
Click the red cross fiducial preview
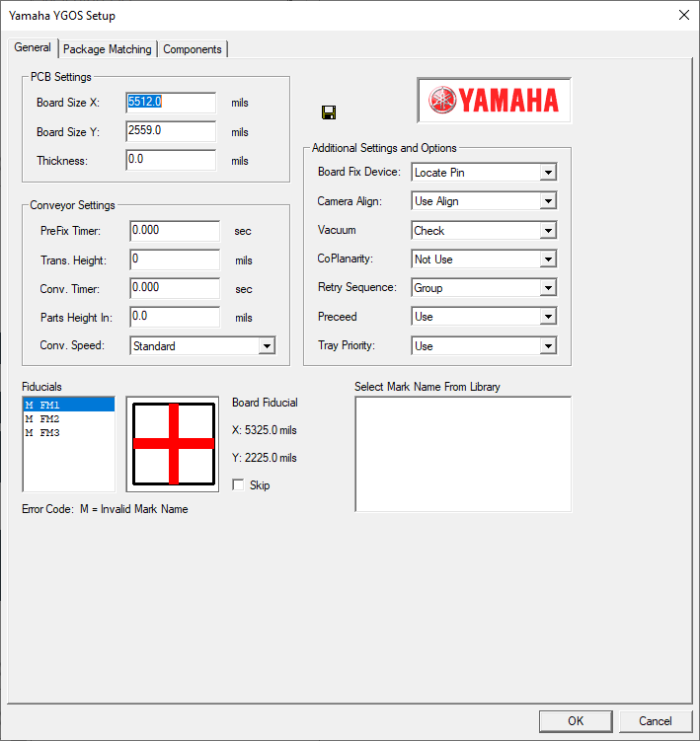click(x=173, y=444)
